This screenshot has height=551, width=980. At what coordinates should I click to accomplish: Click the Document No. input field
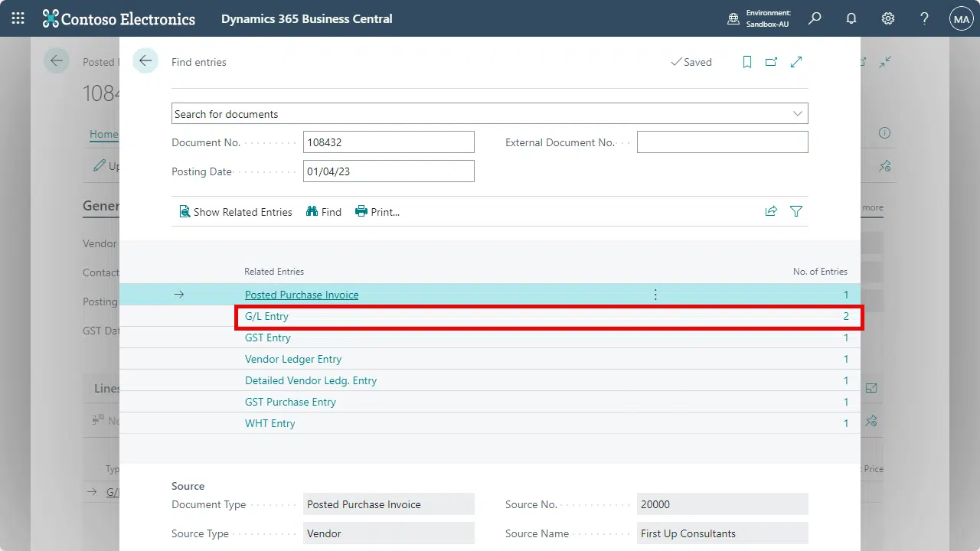(388, 142)
